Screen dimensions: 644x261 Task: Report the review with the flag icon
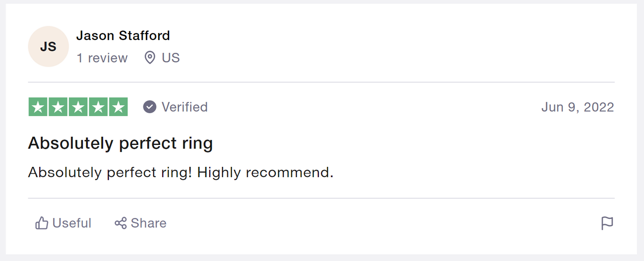[607, 223]
